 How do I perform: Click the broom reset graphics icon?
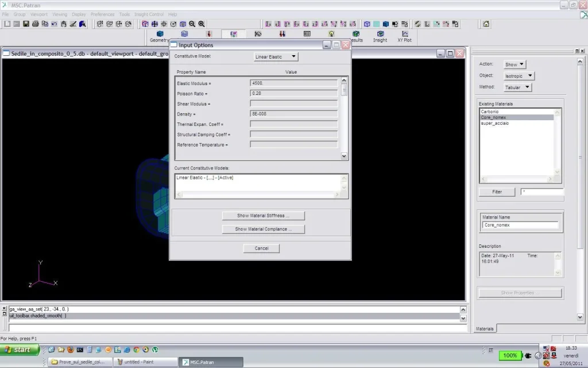pos(73,24)
